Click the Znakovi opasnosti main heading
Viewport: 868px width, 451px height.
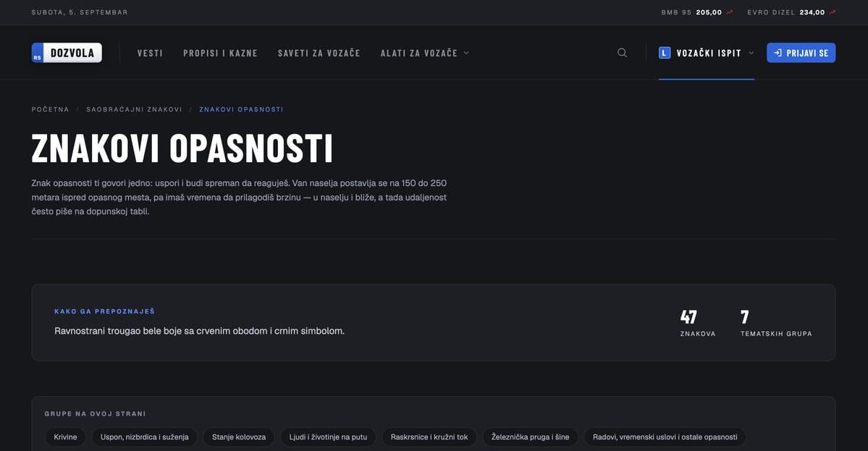click(x=182, y=148)
